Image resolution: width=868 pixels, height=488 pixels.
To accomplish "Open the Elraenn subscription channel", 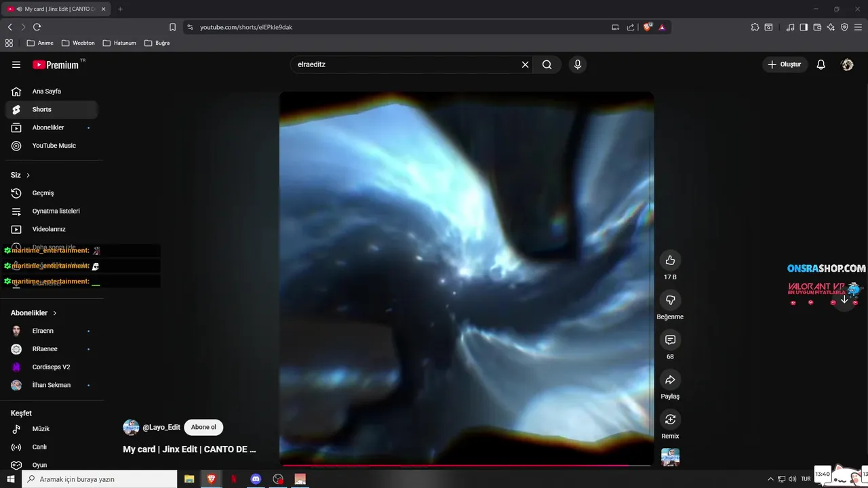I will tap(52, 331).
